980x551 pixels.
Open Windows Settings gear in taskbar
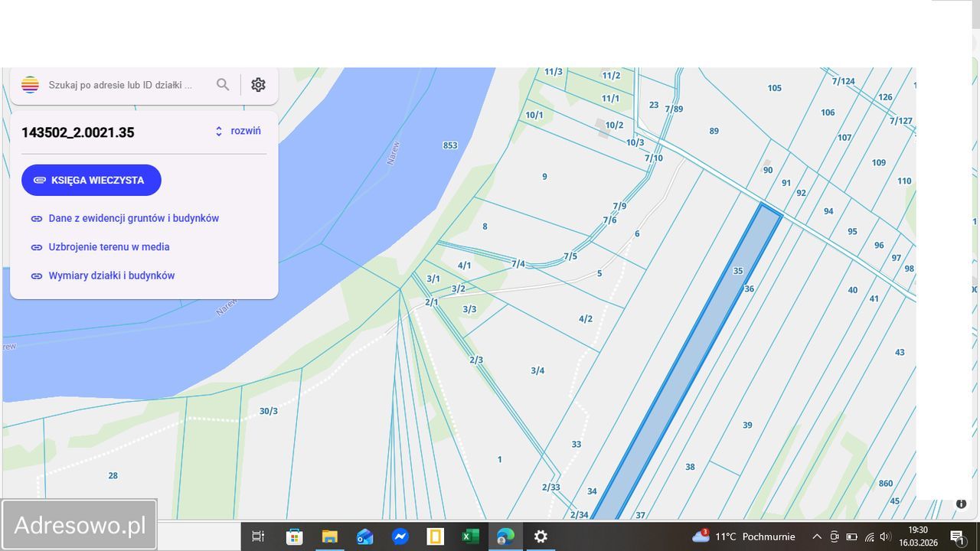[x=541, y=536]
